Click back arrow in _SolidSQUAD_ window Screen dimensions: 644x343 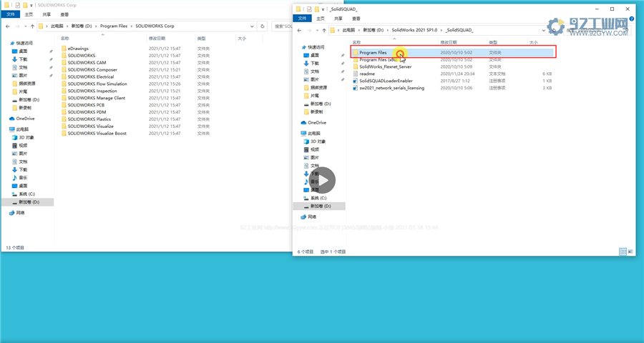tap(299, 30)
